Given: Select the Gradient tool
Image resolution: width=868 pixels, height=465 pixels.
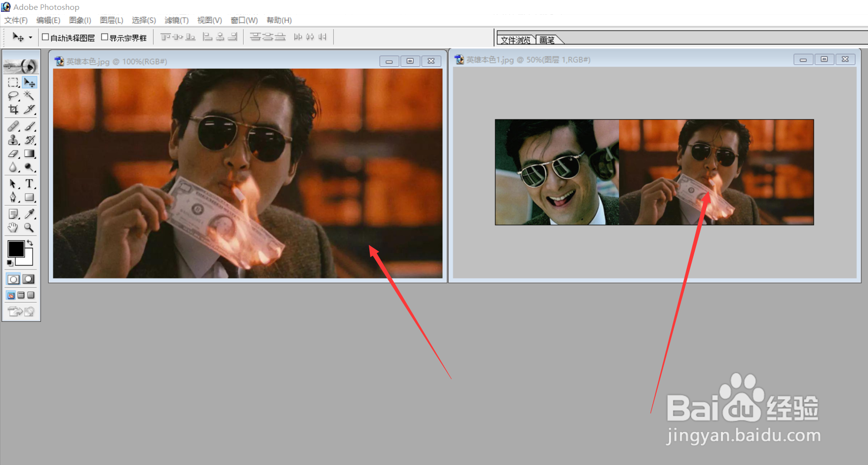Looking at the screenshot, I should tap(30, 154).
